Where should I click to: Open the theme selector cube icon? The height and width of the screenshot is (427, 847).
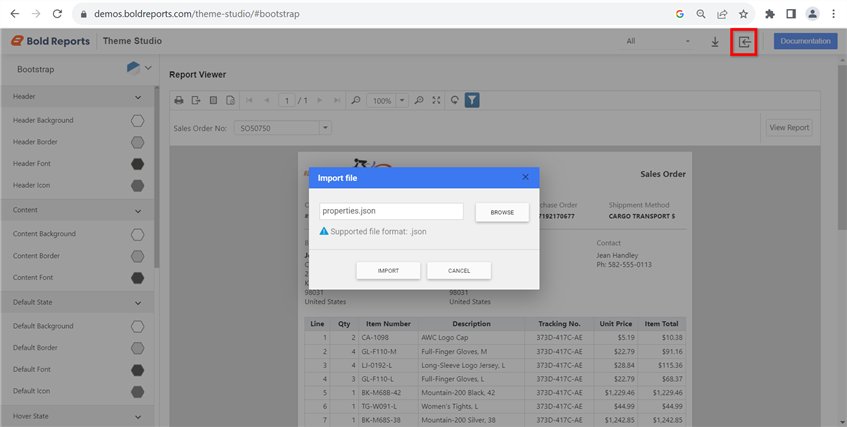click(x=133, y=68)
